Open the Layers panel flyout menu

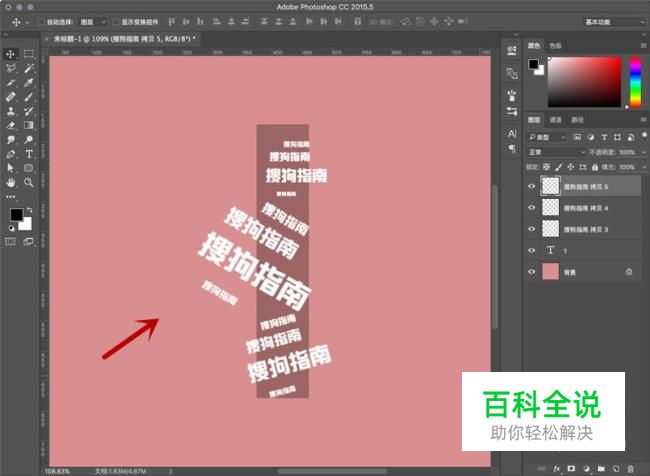click(643, 120)
